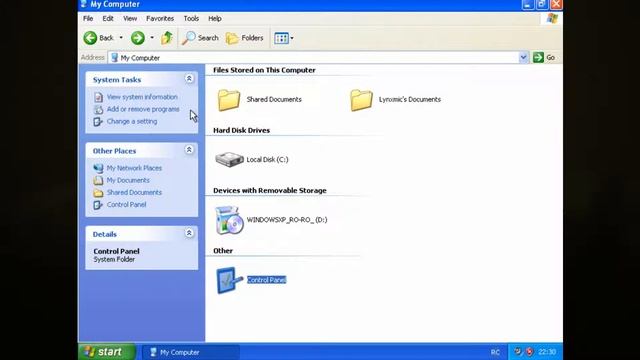This screenshot has height=360, width=640.
Task: Click the Views icon in the toolbar
Action: pos(281,38)
